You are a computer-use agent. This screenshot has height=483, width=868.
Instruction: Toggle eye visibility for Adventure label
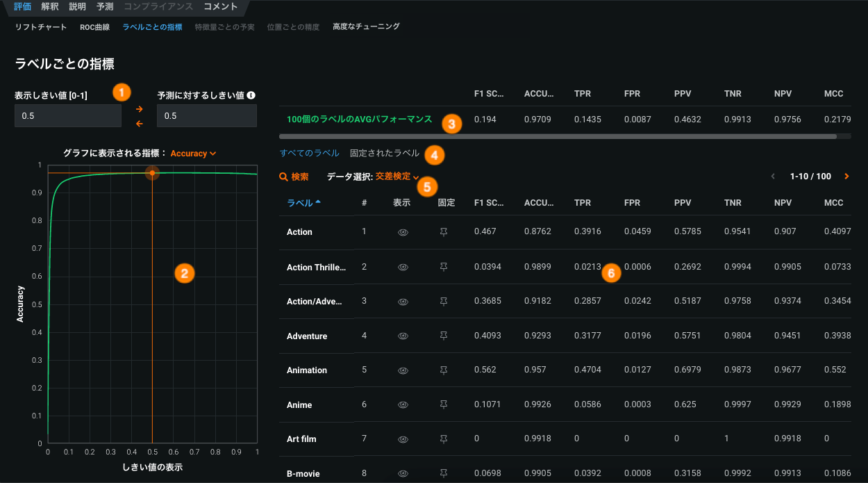(x=403, y=336)
